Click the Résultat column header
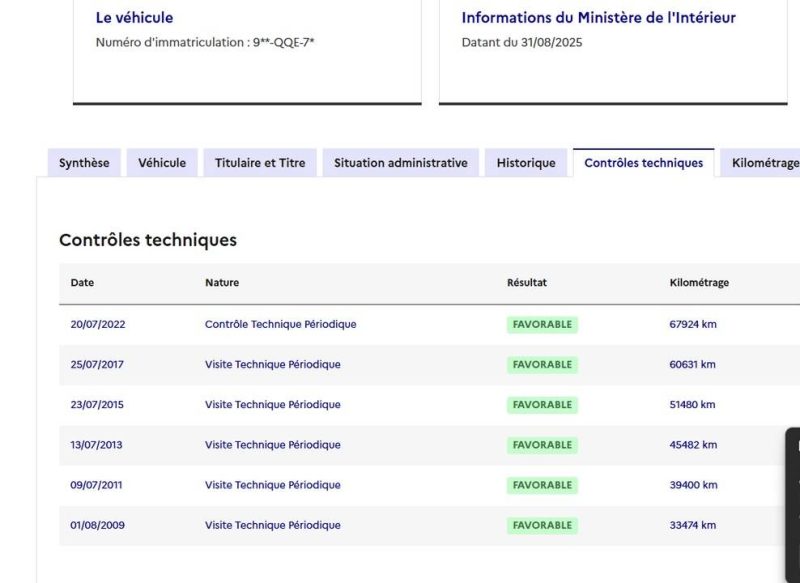Screen dimensions: 800x583 (526, 282)
